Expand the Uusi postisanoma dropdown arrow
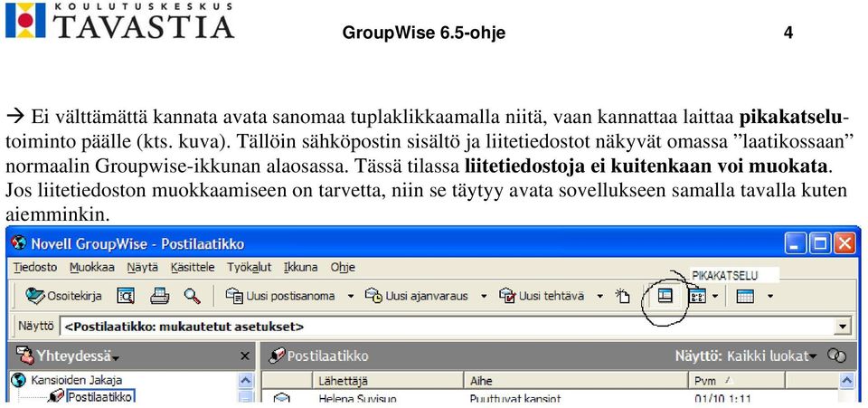Viewport: 868px width, 408px height. [351, 297]
